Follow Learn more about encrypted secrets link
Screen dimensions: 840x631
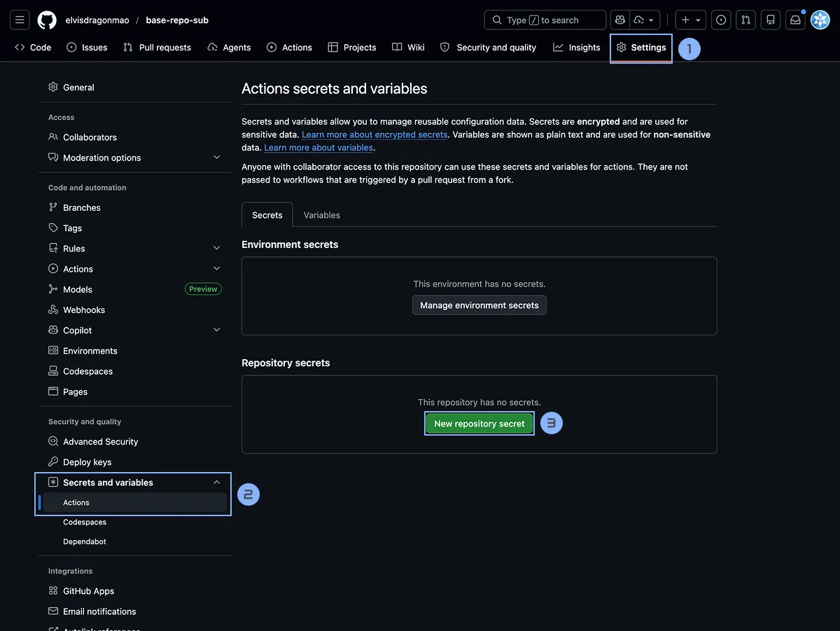[x=374, y=134]
